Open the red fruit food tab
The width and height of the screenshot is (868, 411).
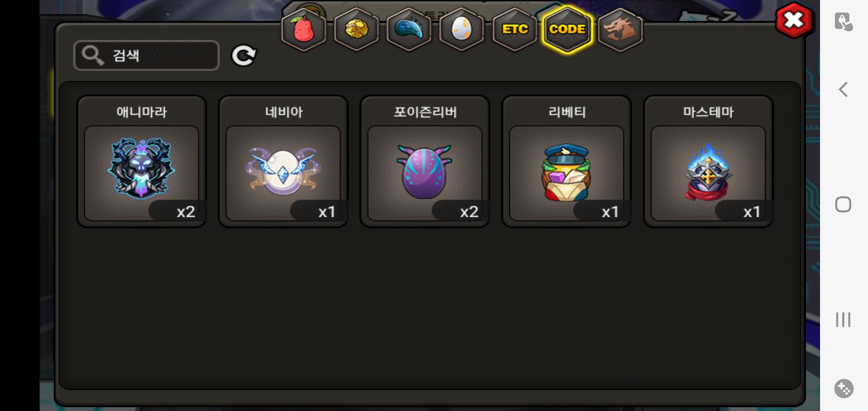304,29
